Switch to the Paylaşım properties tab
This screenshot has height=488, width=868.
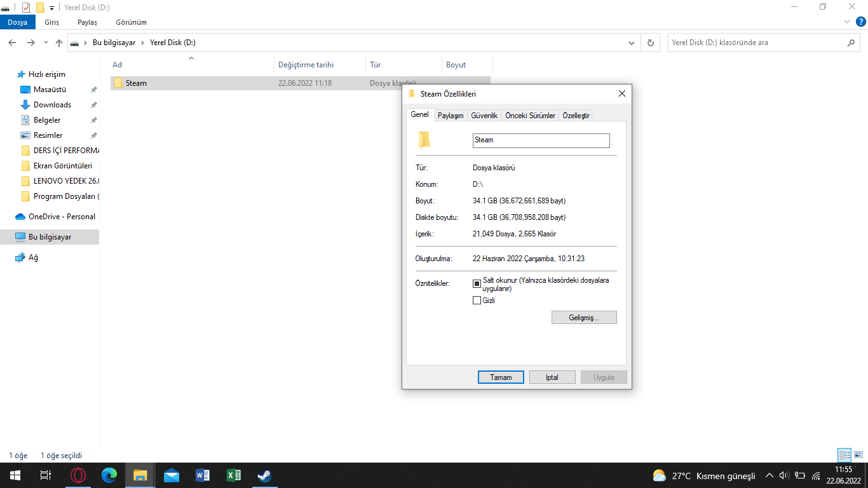[451, 116]
